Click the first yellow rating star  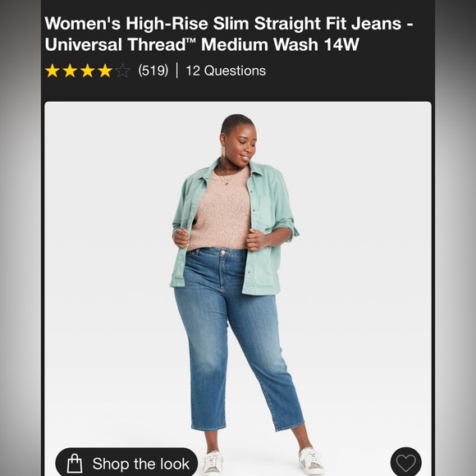(53, 71)
